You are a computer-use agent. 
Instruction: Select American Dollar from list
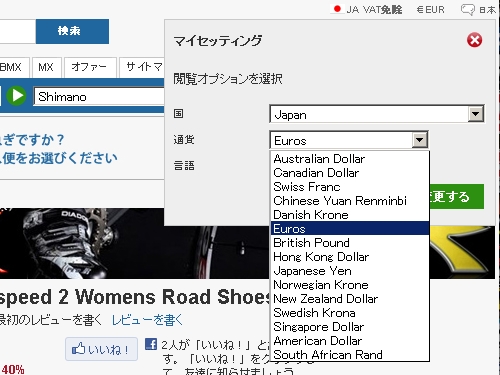pyautogui.click(x=350, y=341)
